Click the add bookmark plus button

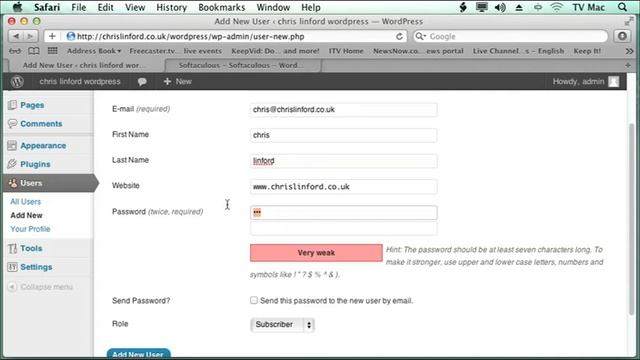click(x=52, y=36)
